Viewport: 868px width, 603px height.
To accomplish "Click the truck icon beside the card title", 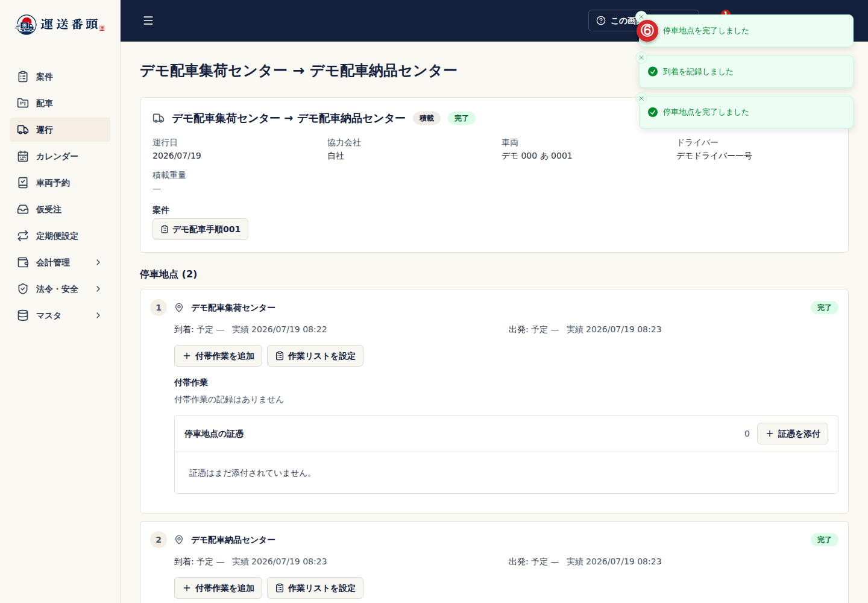I will [x=159, y=118].
